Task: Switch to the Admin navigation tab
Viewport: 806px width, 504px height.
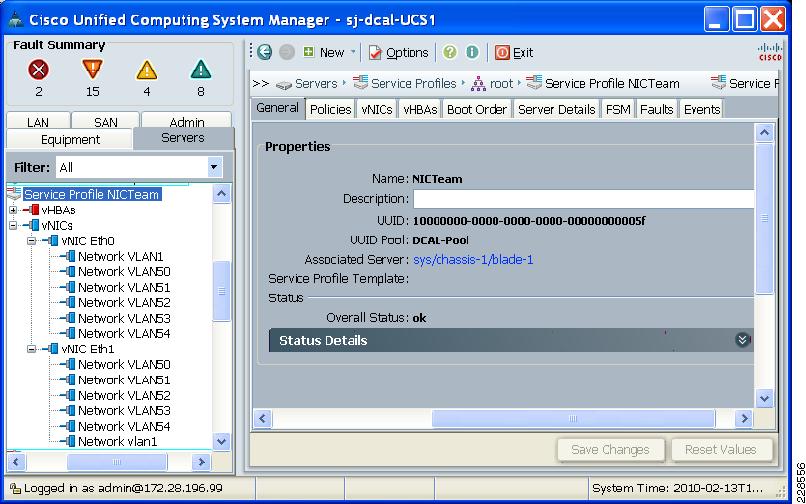Action: 187,121
